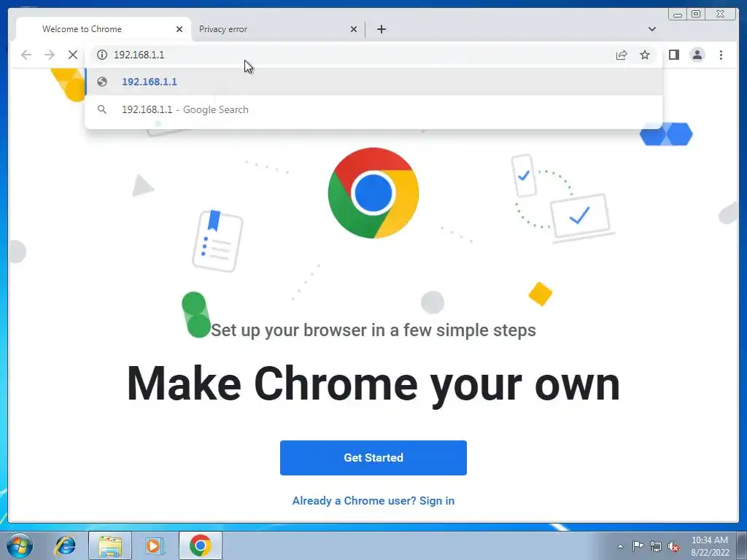The width and height of the screenshot is (747, 560).
Task: Stop loading the page with X button
Action: pyautogui.click(x=73, y=55)
